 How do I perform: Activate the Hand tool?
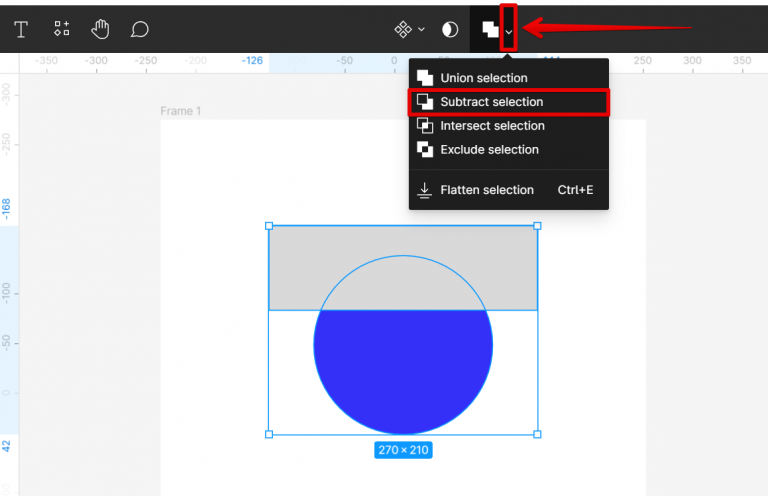tap(100, 29)
